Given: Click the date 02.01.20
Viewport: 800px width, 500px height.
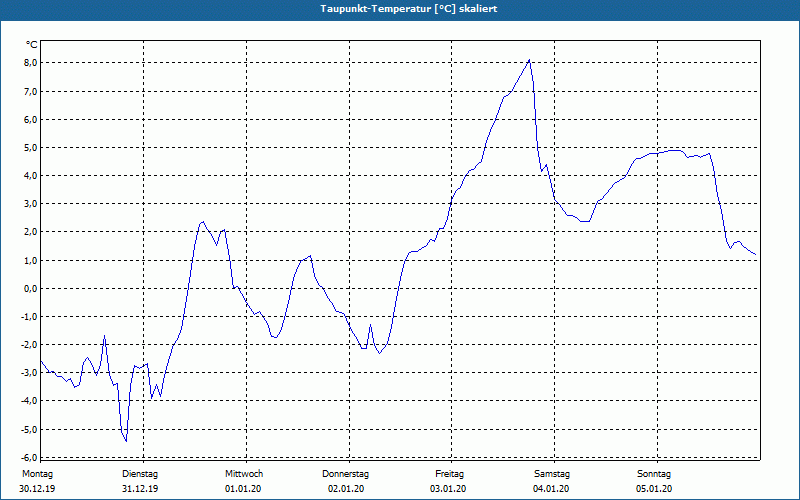Looking at the screenshot, I should pyautogui.click(x=346, y=489).
